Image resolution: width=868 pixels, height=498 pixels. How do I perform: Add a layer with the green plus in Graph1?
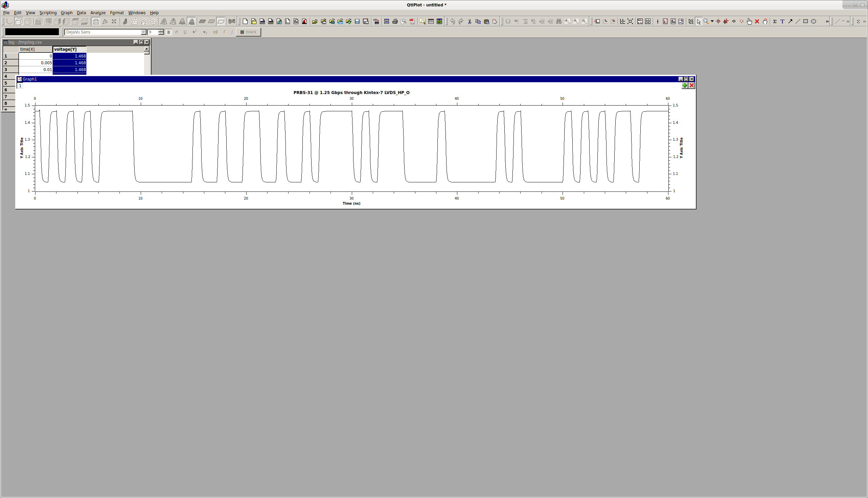[x=685, y=86]
